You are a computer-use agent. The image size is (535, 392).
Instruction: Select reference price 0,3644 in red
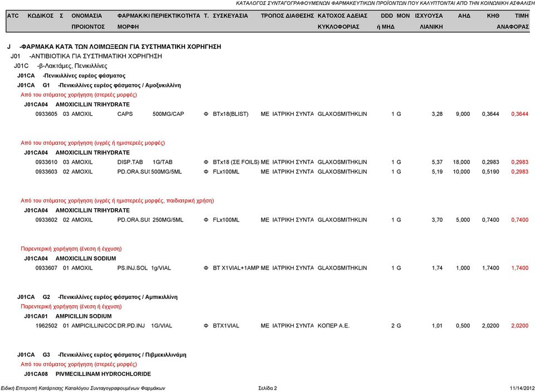[x=519, y=114]
